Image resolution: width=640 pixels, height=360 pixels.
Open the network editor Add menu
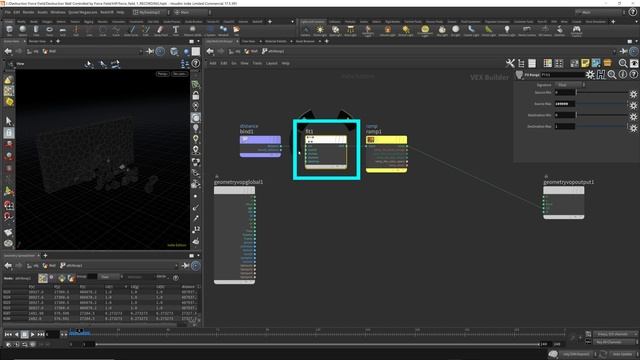(x=213, y=63)
